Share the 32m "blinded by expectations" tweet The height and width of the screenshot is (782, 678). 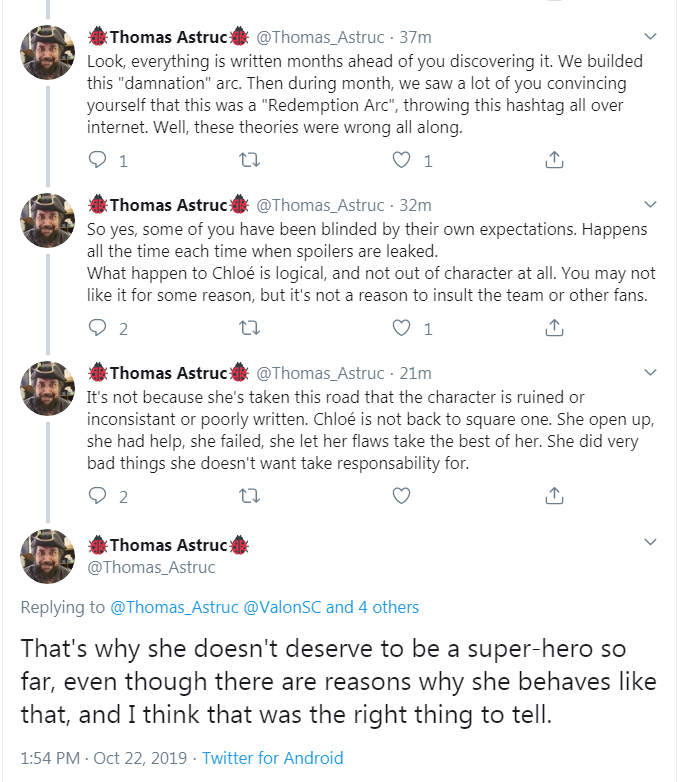pyautogui.click(x=553, y=328)
